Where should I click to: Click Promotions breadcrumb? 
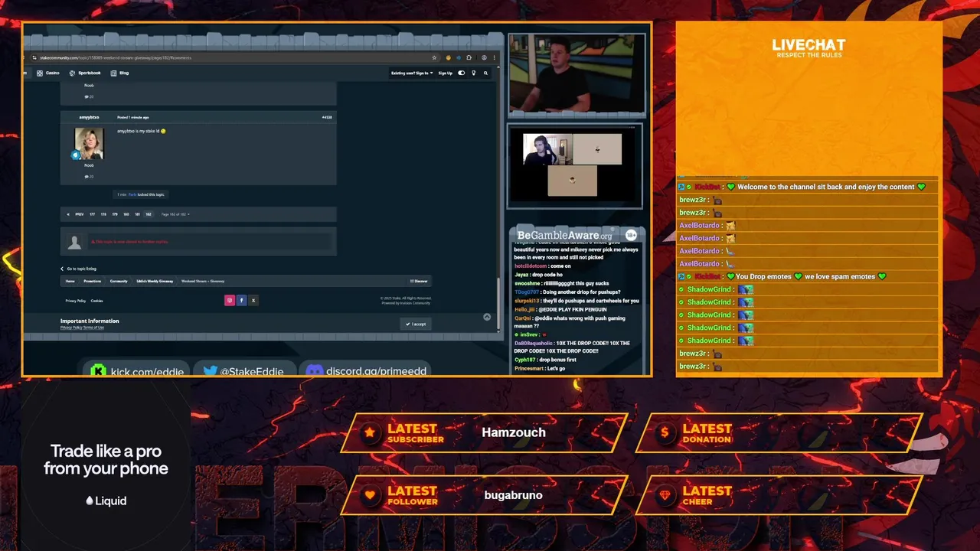[92, 281]
